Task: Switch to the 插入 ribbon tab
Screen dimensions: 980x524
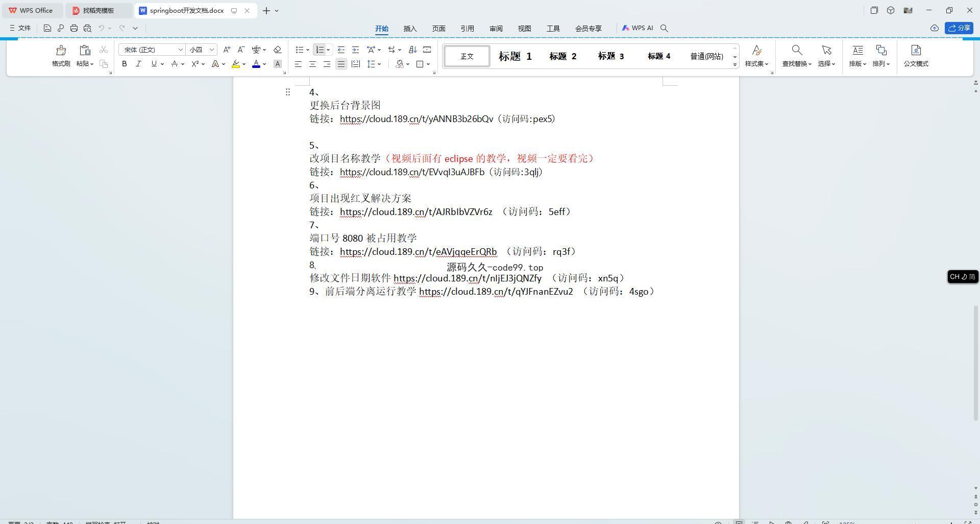Action: pyautogui.click(x=410, y=29)
